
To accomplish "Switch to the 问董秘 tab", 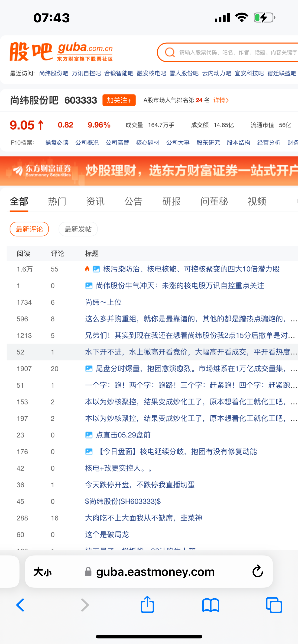I will 214,201.
